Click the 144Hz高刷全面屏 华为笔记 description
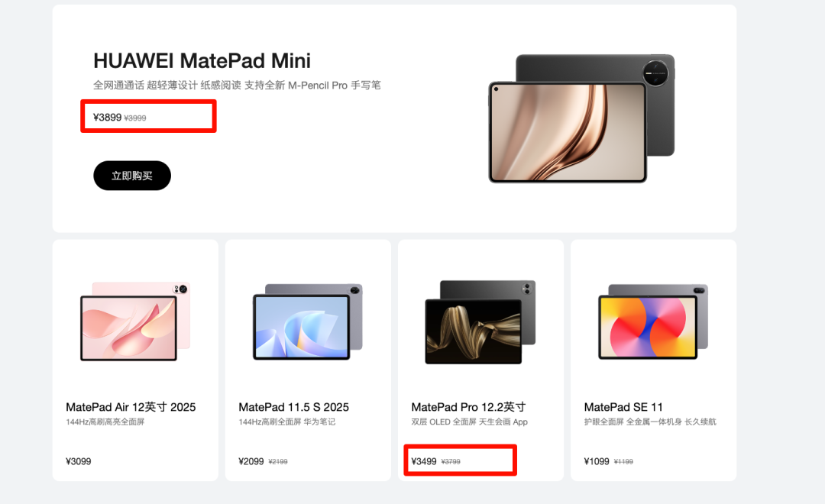This screenshot has height=504, width=825. 286,422
